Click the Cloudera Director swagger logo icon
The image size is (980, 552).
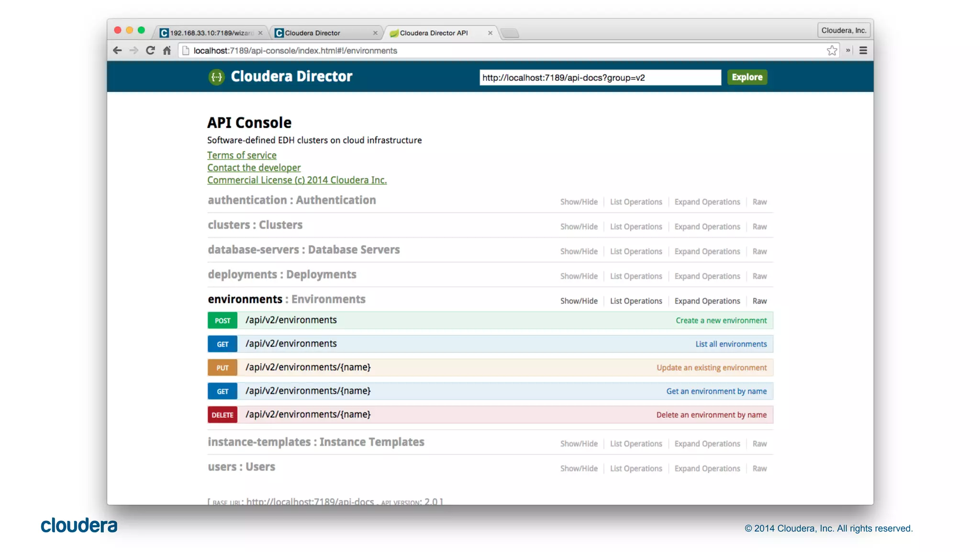217,77
